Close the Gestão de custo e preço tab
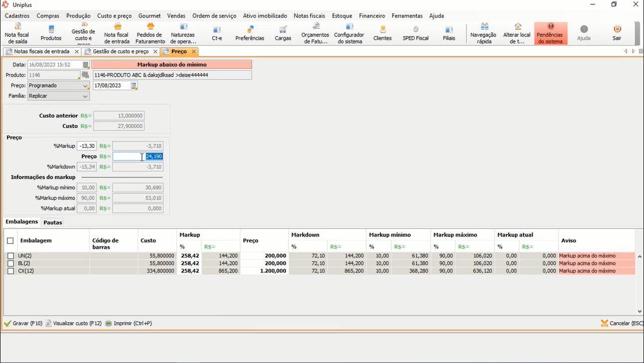Image resolution: width=644 pixels, height=363 pixels. [156, 52]
